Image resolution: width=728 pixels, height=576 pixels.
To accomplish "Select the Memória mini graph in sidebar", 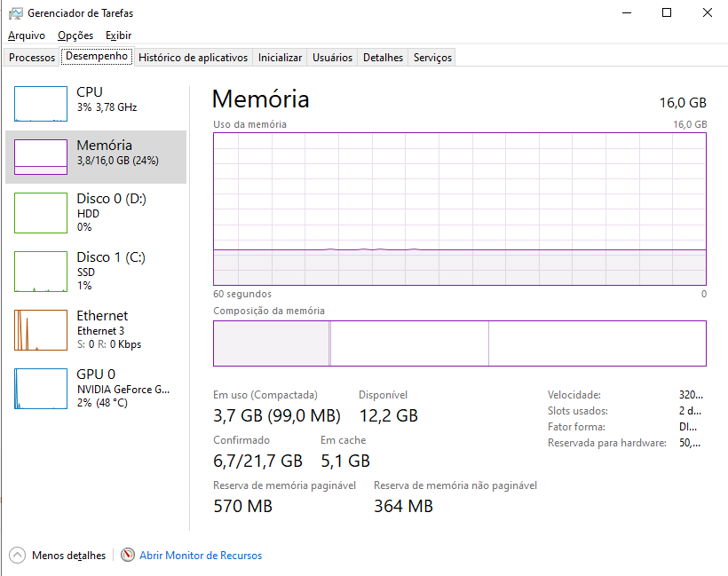I will [41, 157].
